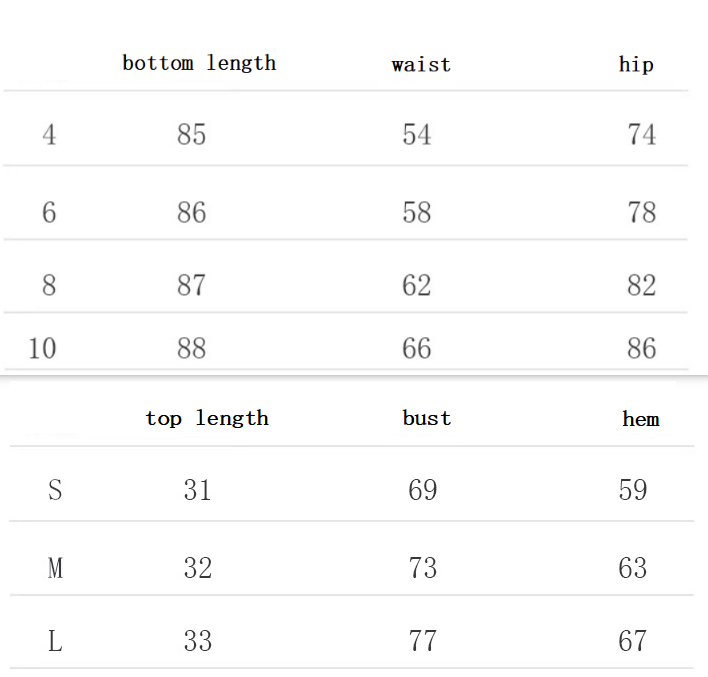The image size is (708, 677).
Task: Click the size S row label
Action: coord(55,490)
